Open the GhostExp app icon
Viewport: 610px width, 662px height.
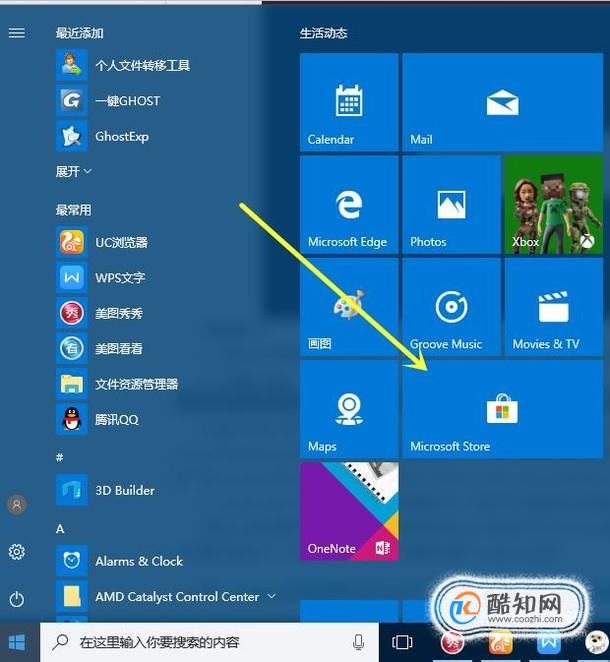click(x=72, y=136)
